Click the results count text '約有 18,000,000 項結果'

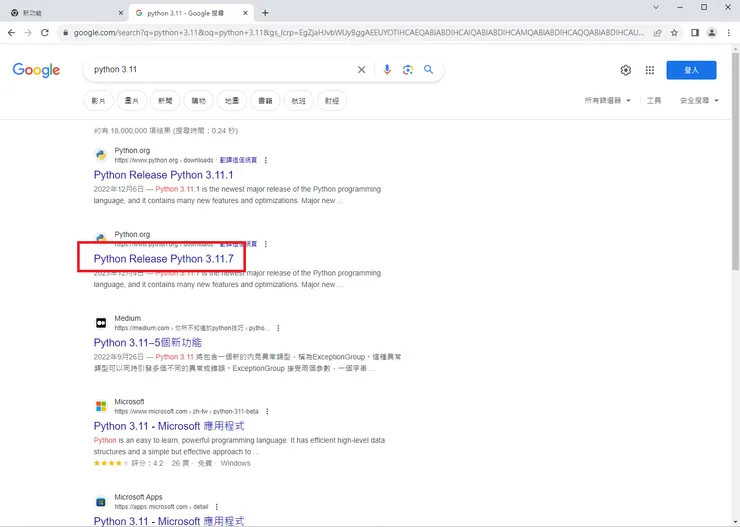click(132, 131)
